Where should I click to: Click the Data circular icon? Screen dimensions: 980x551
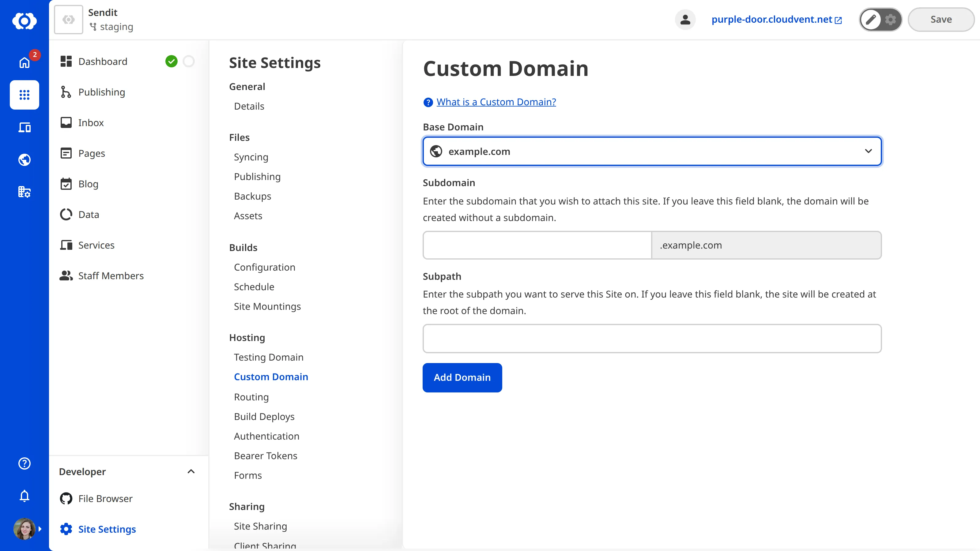[66, 215]
